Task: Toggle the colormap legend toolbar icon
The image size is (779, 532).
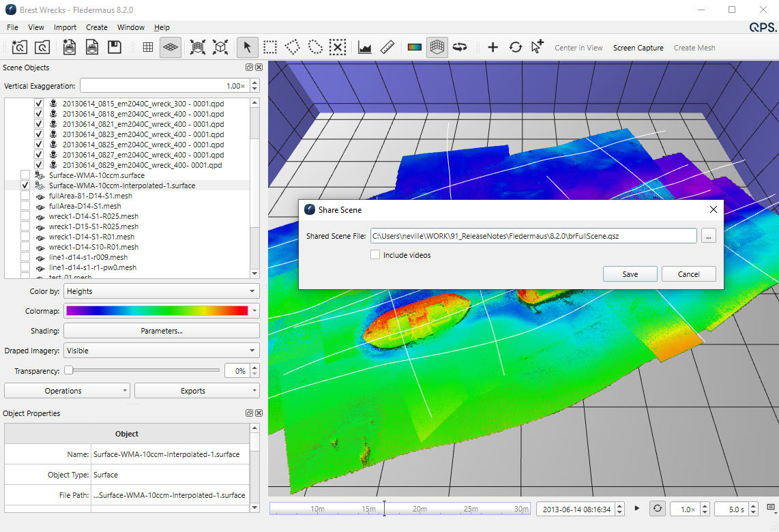Action: coord(414,47)
